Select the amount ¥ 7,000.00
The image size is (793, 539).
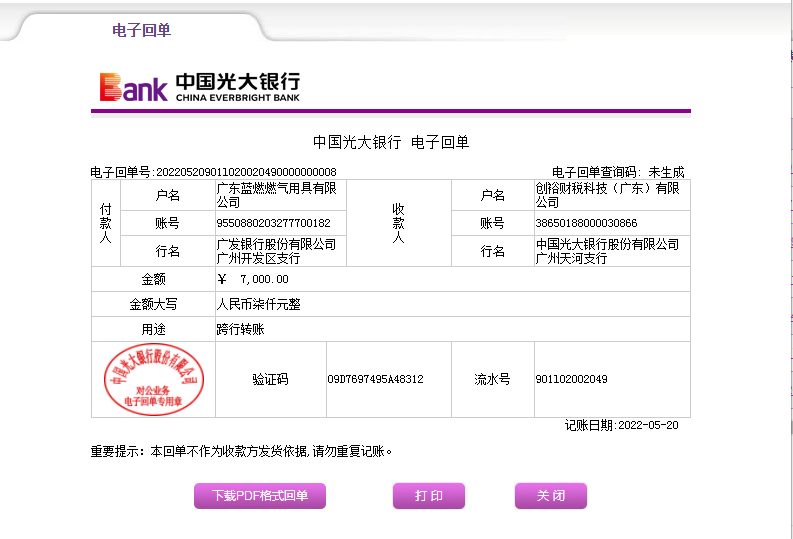253,279
